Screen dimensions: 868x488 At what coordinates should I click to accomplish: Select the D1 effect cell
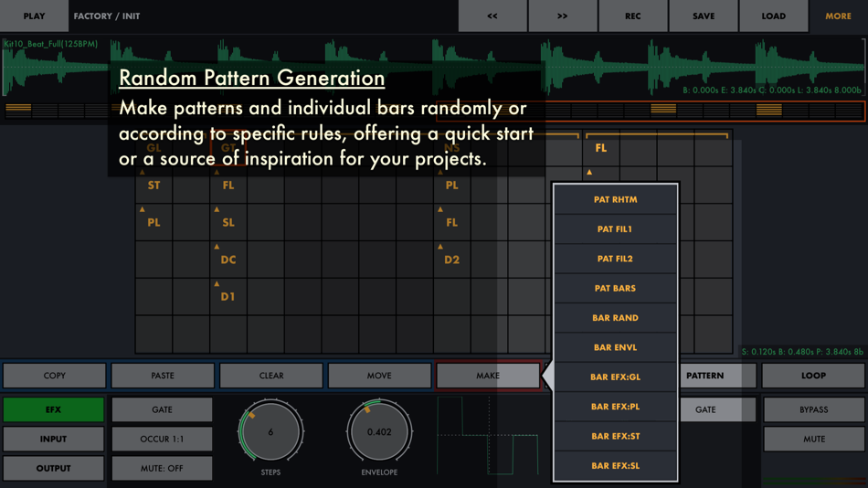click(228, 297)
